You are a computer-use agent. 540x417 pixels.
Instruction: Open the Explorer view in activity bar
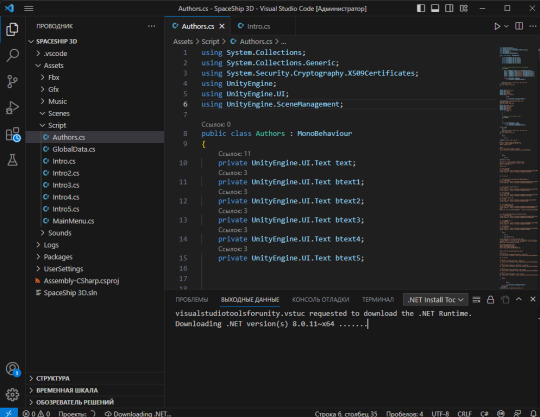pyautogui.click(x=12, y=29)
